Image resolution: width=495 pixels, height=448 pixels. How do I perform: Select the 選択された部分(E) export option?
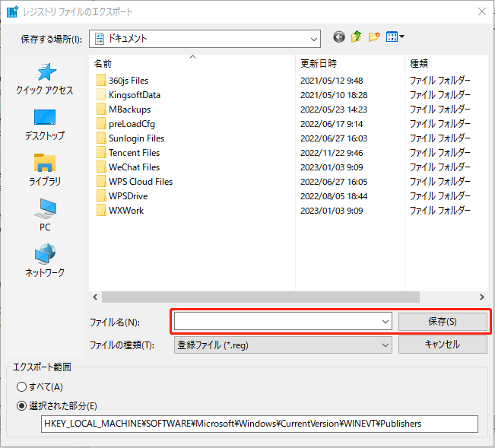[x=56, y=405]
